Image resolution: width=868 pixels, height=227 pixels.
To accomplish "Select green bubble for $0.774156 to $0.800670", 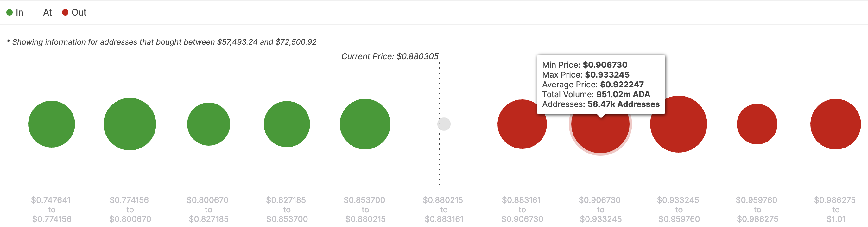I will pyautogui.click(x=130, y=124).
